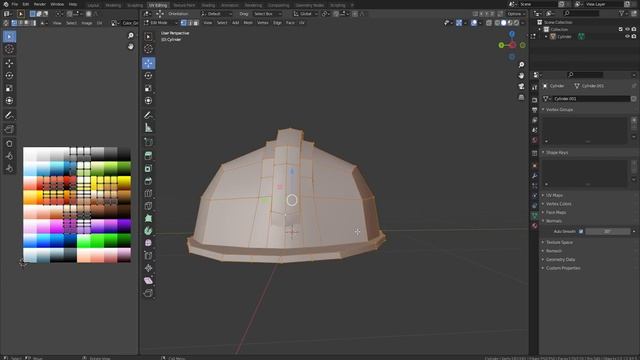Expand the Custom Properties panel

563,268
